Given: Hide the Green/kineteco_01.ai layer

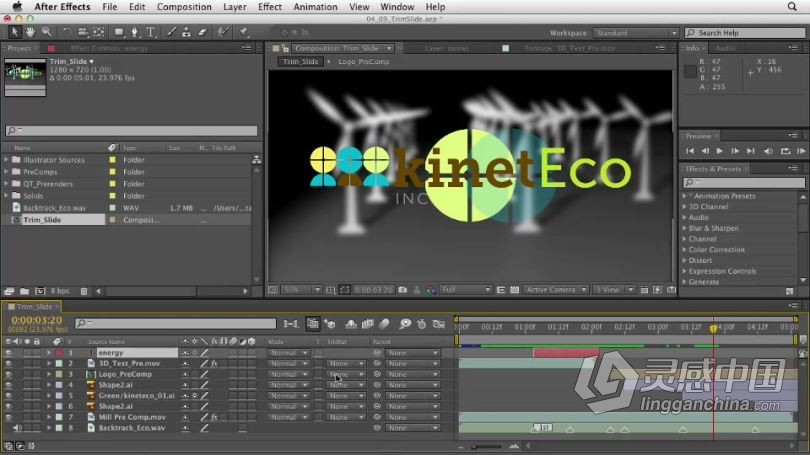Looking at the screenshot, I should click(x=8, y=396).
